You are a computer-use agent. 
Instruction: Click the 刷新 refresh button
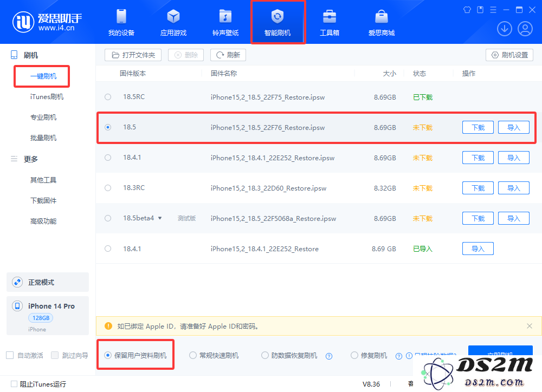click(x=228, y=55)
